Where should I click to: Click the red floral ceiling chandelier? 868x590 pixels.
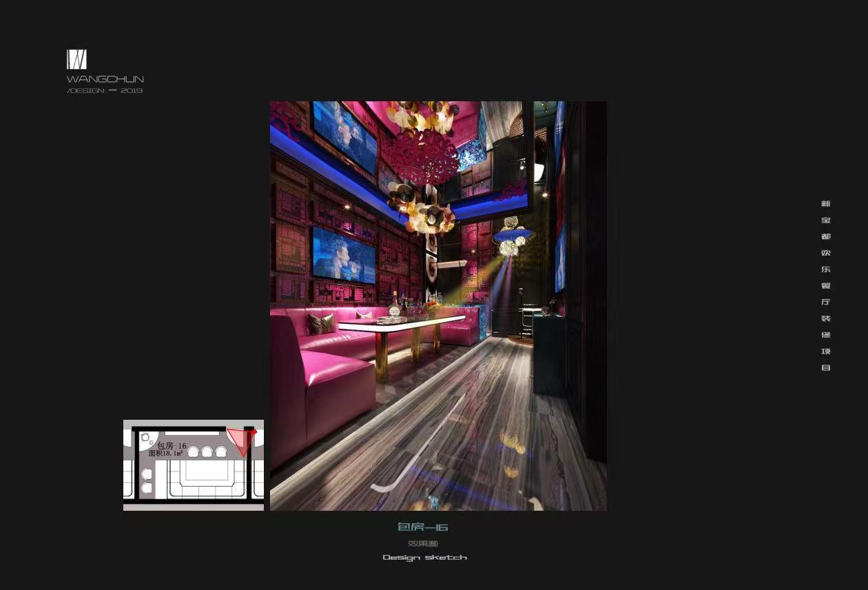coord(420,154)
